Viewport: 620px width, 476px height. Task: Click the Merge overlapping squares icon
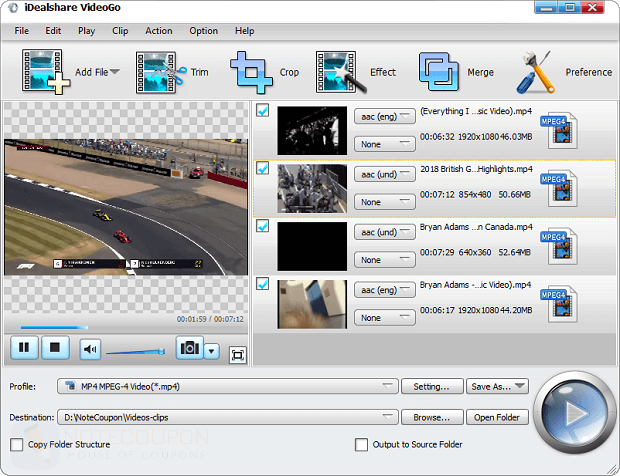pyautogui.click(x=439, y=72)
